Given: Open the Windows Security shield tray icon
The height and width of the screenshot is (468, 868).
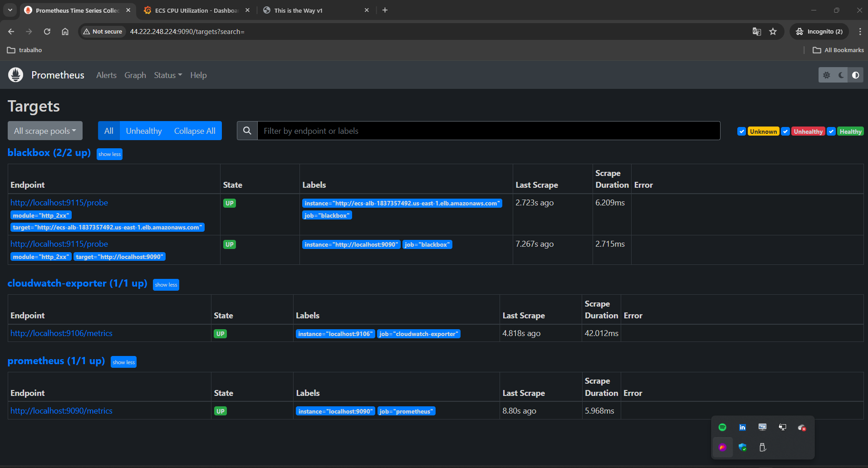Looking at the screenshot, I should tap(742, 447).
